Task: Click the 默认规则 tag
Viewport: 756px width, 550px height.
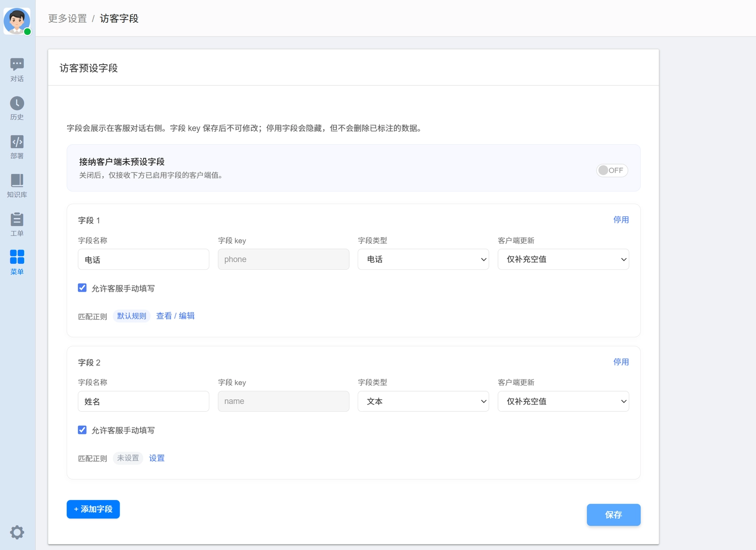Action: coord(132,316)
